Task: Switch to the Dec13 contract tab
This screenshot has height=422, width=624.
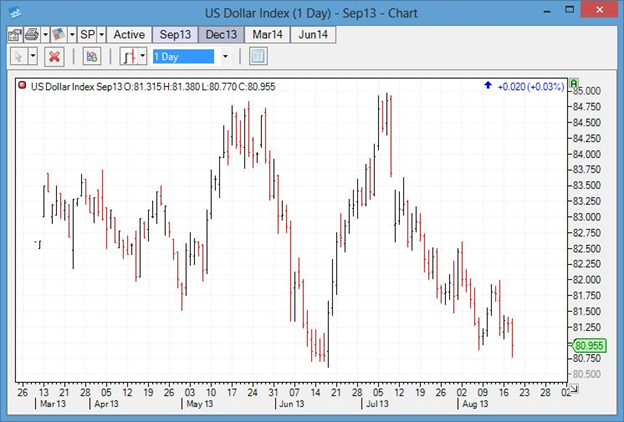Action: click(x=221, y=34)
